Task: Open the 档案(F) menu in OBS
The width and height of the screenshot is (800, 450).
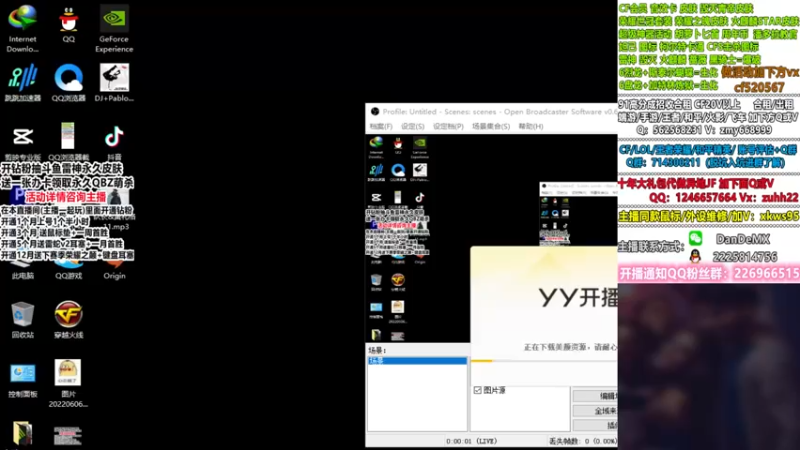Action: point(381,126)
